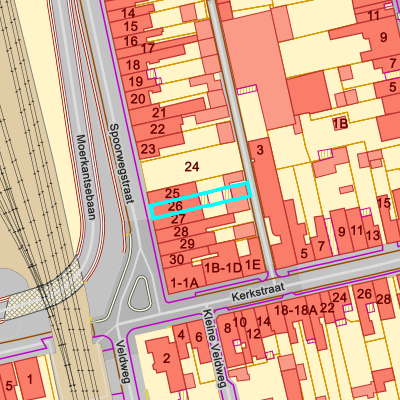Click the triangular traffic island at intersection
The image size is (400, 400).
pos(140,294)
